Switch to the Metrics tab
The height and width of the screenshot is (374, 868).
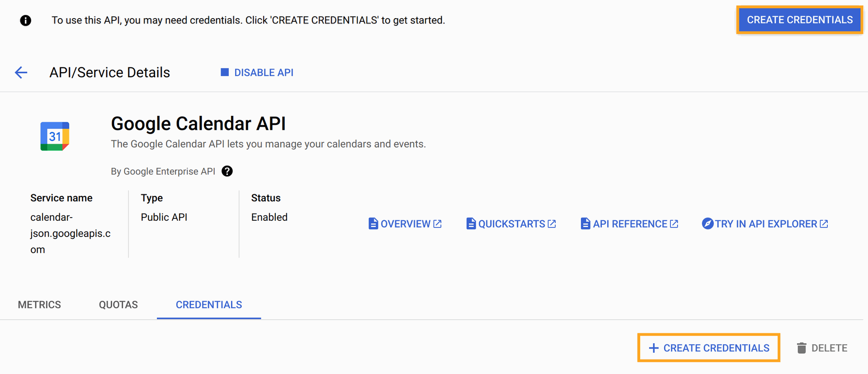39,305
